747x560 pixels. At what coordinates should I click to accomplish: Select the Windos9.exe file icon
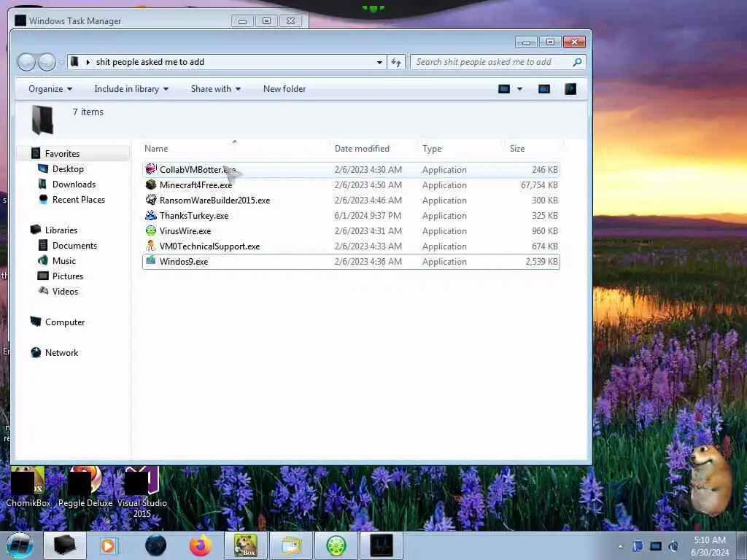point(150,261)
